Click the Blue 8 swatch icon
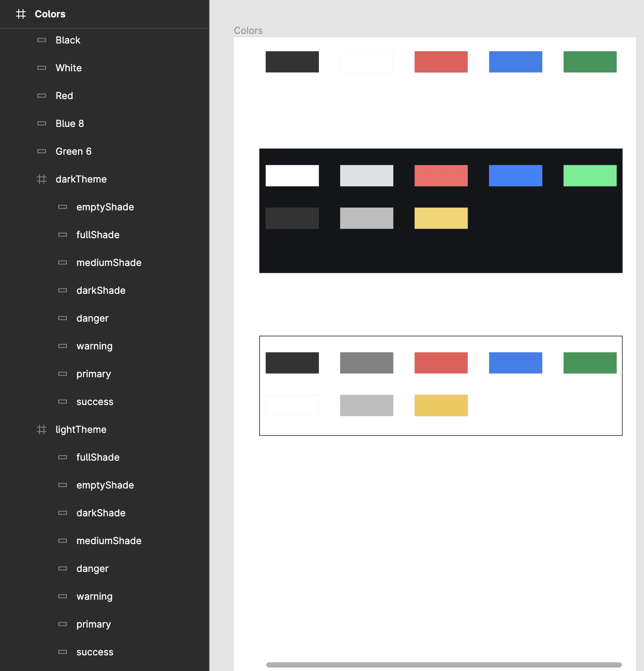Image resolution: width=644 pixels, height=671 pixels. 42,123
